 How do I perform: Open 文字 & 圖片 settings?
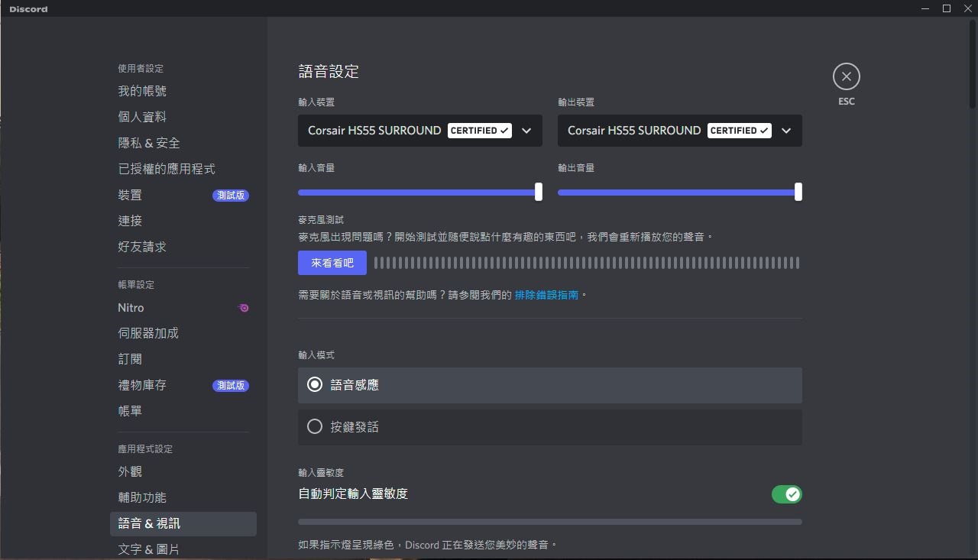(x=183, y=549)
